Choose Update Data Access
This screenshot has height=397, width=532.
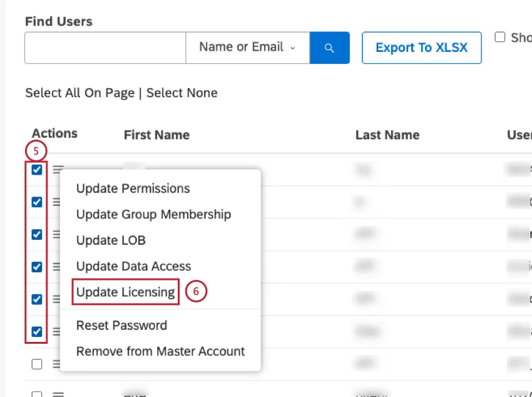133,266
